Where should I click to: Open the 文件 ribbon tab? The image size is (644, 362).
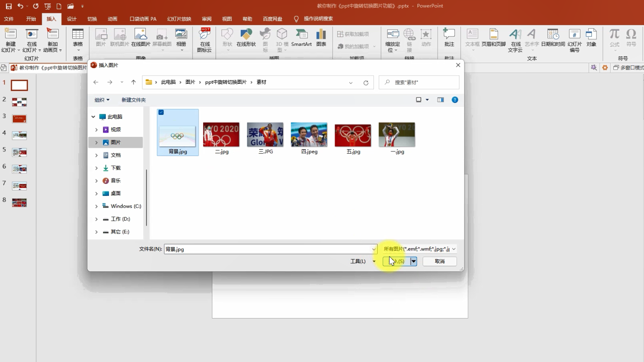(9, 19)
